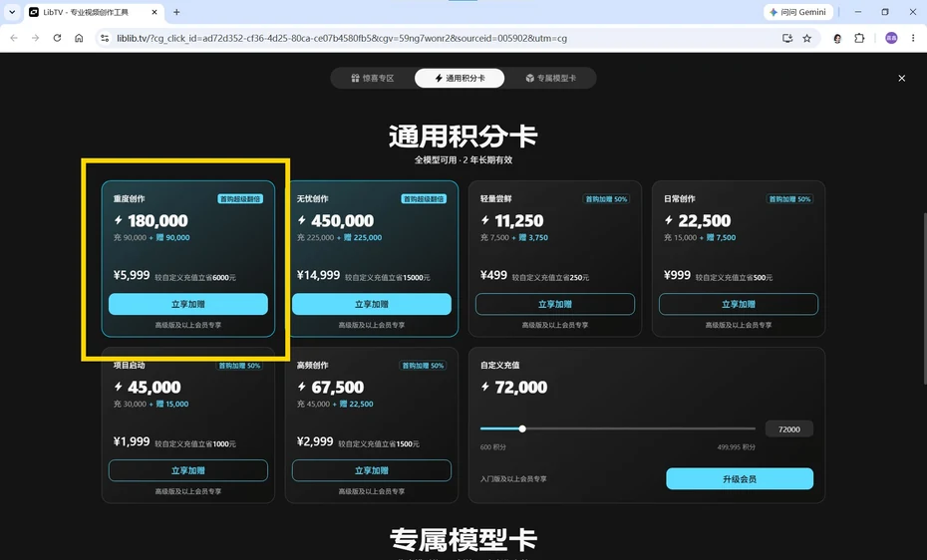Click the ¥14,999 price text
Viewport: 927px width, 560px height.
tap(318, 275)
